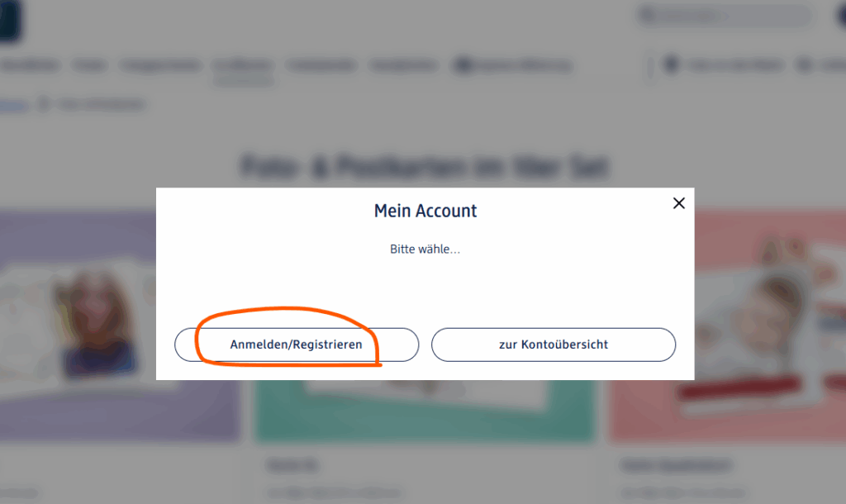
Task: Click the dark account icon beside search field
Action: [x=841, y=16]
